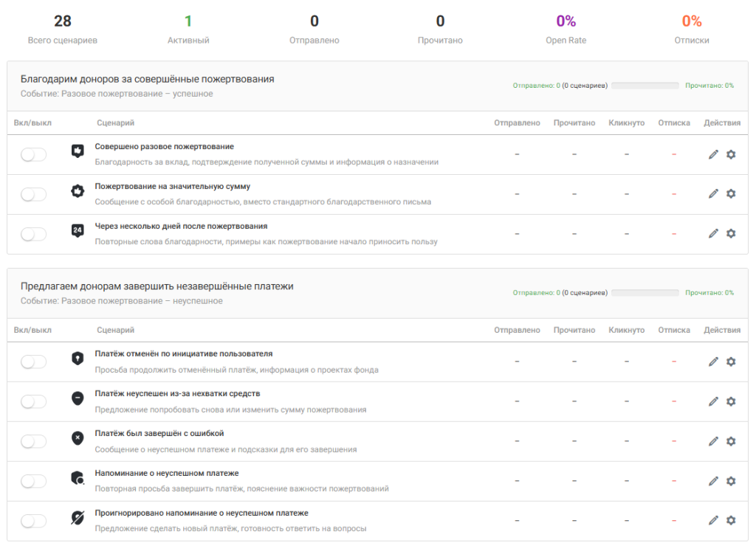Toggle on 'Пожертвование на значительную сумму' scenario

coord(33,194)
